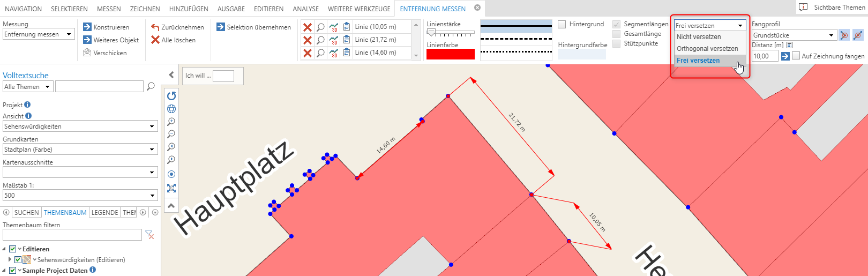
Task: Toggle the Segmentlängen checkbox
Action: (x=617, y=24)
